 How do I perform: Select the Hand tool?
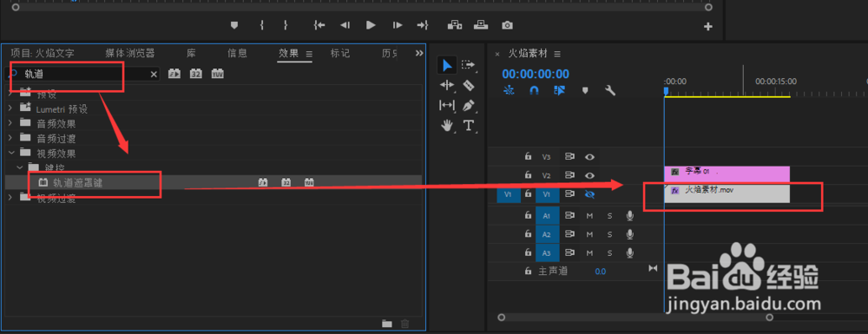(447, 126)
